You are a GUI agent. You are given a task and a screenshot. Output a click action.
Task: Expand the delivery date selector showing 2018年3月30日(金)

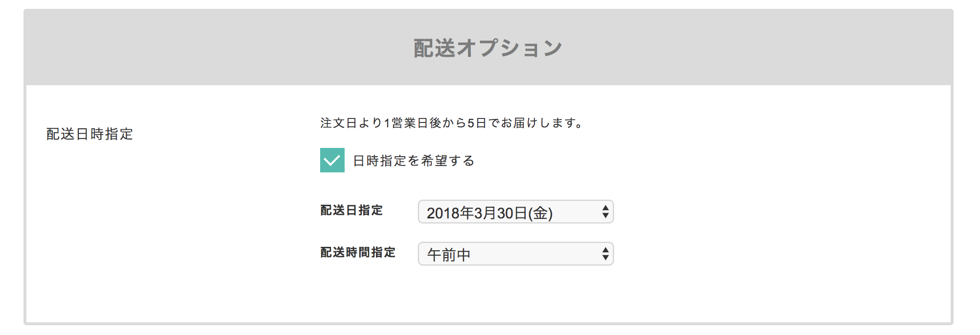(x=514, y=212)
